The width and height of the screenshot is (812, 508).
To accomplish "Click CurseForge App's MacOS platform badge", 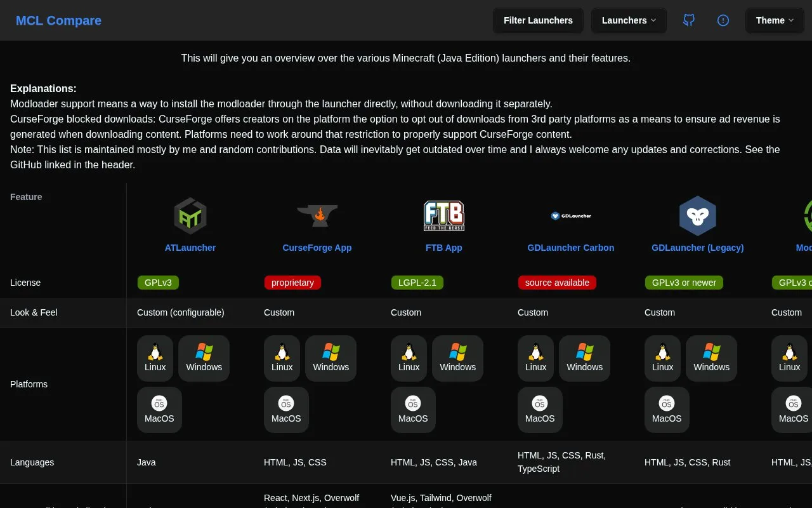I will (286, 410).
